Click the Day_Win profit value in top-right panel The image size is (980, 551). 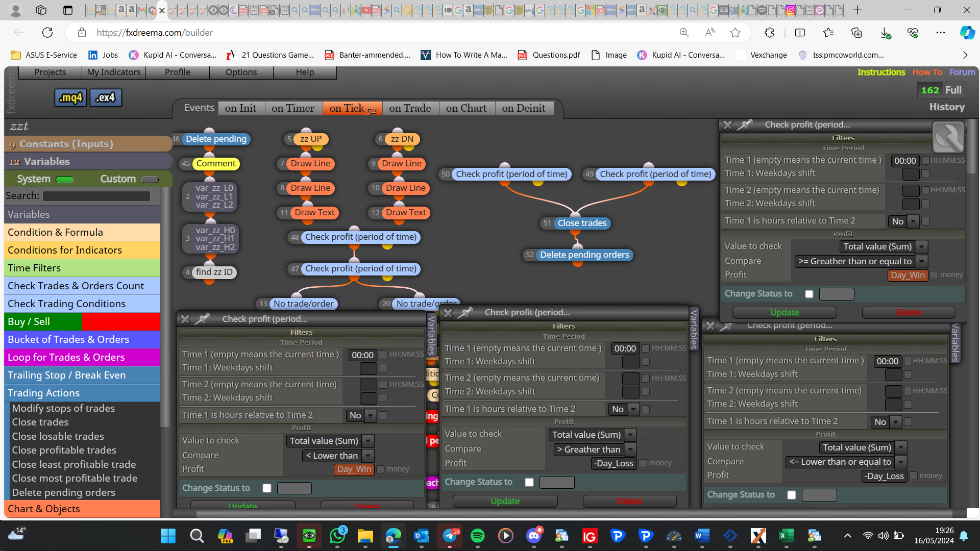[x=908, y=275]
